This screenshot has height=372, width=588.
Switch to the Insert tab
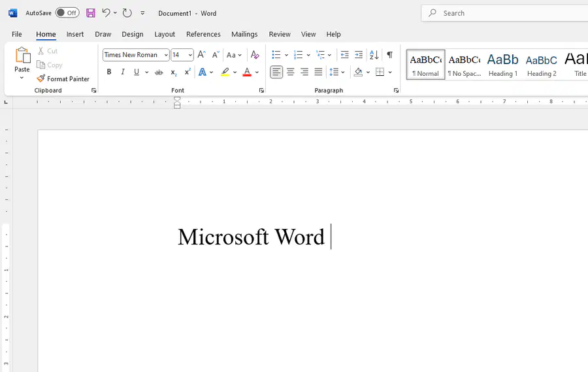75,34
